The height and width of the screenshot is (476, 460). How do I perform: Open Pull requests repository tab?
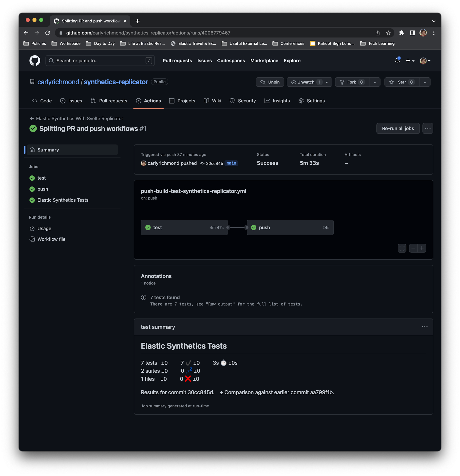tap(109, 101)
